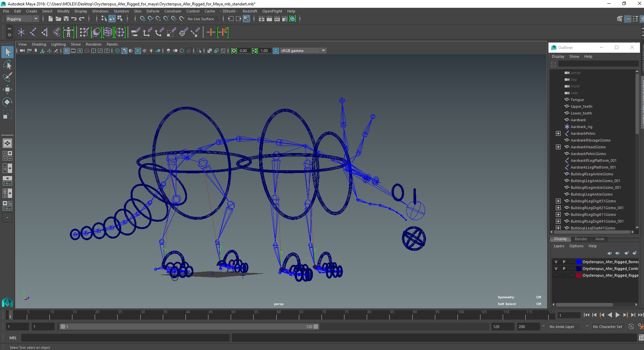Open the sRGB gamma view transform dropdown
This screenshot has width=644, height=350.
coord(303,51)
